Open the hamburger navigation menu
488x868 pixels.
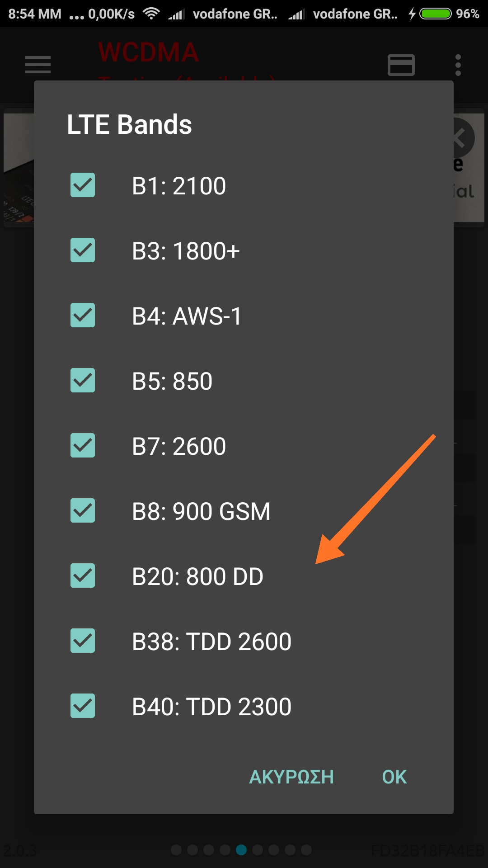[x=38, y=65]
